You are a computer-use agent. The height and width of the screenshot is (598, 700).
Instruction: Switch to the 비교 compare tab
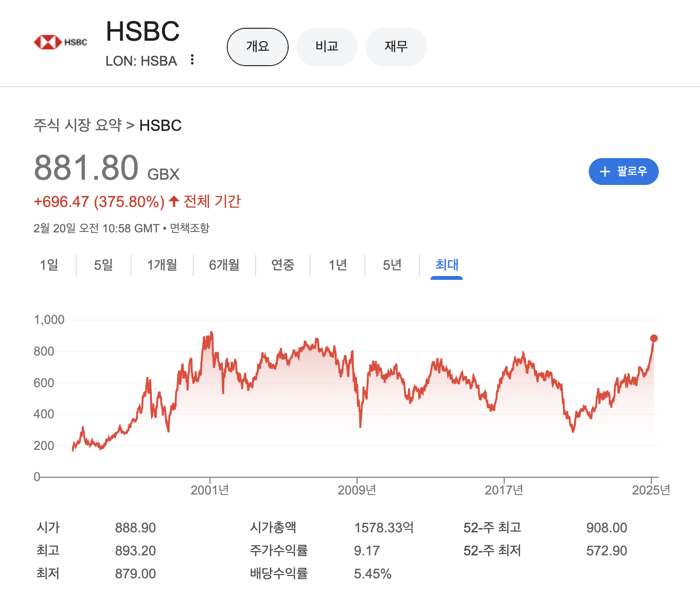327,47
